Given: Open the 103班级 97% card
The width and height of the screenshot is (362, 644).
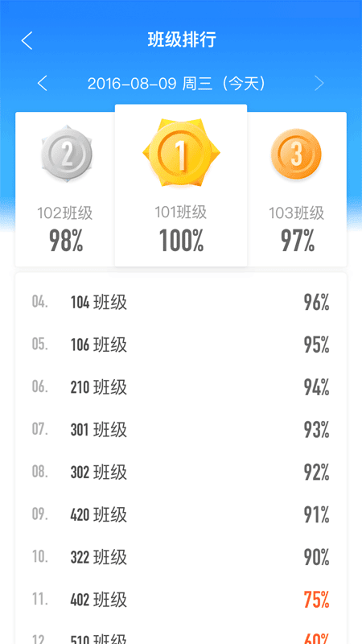Looking at the screenshot, I should tap(297, 189).
